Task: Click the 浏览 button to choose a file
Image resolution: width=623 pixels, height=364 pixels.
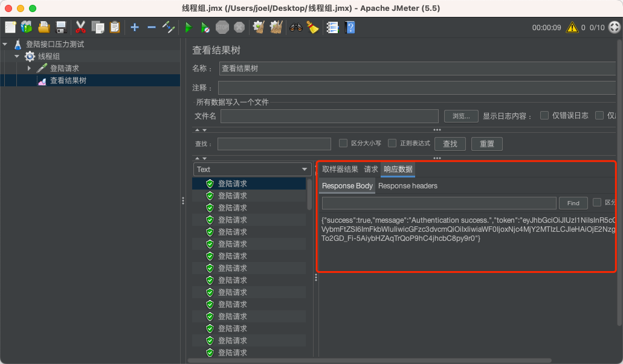Action: pyautogui.click(x=461, y=115)
